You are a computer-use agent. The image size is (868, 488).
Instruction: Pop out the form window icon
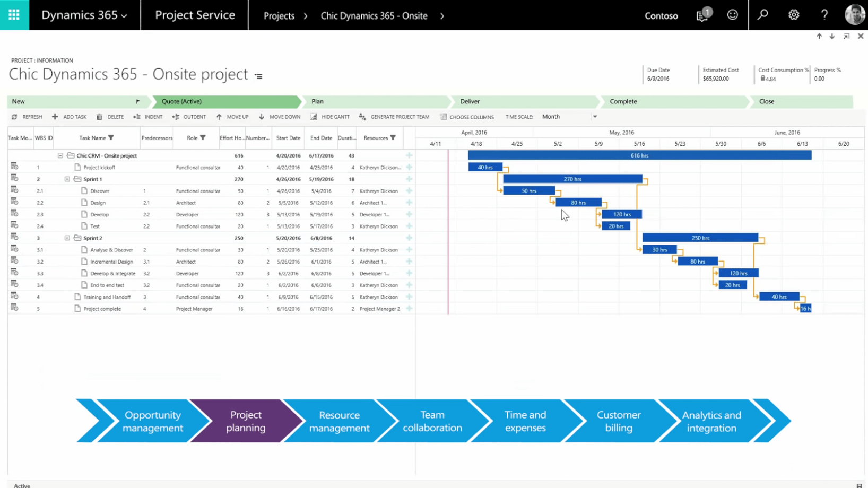(x=846, y=36)
